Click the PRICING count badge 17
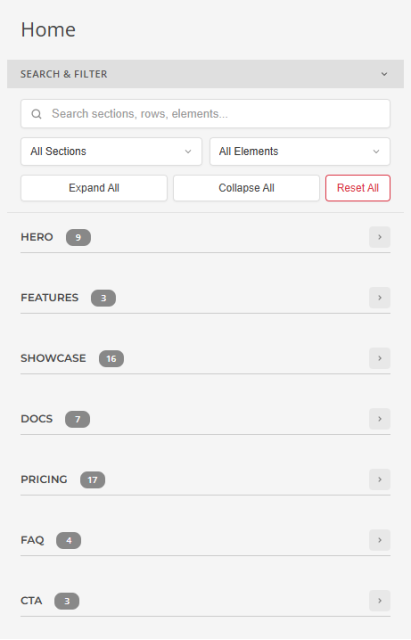 pyautogui.click(x=93, y=480)
